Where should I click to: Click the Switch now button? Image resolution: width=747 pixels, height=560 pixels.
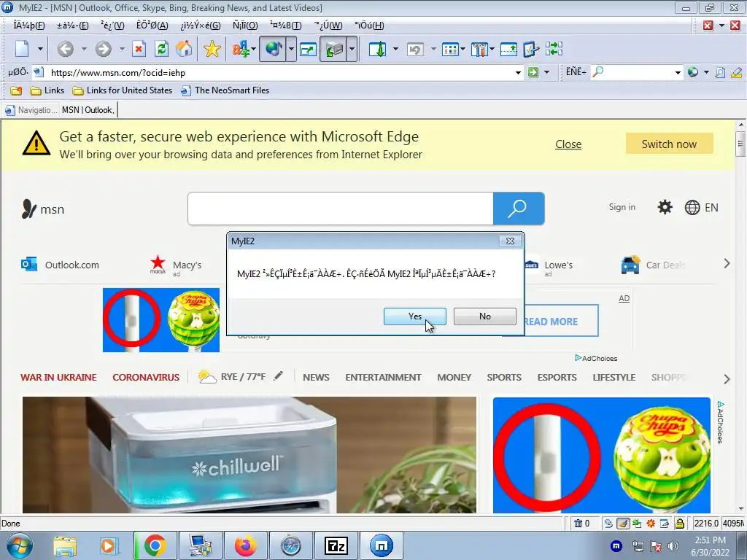coord(670,144)
